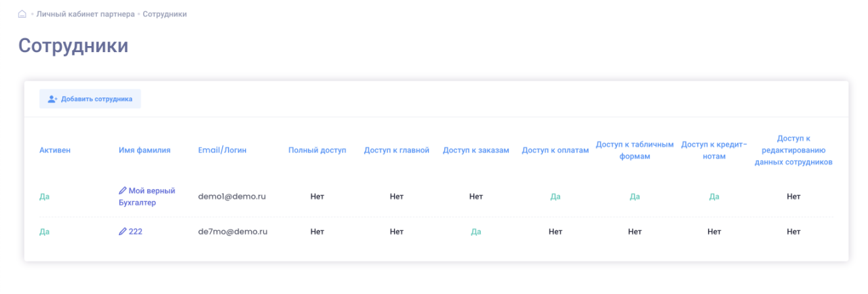Click the Имя фамилия column header
Viewport: 868px width, 294px height.
tap(144, 150)
